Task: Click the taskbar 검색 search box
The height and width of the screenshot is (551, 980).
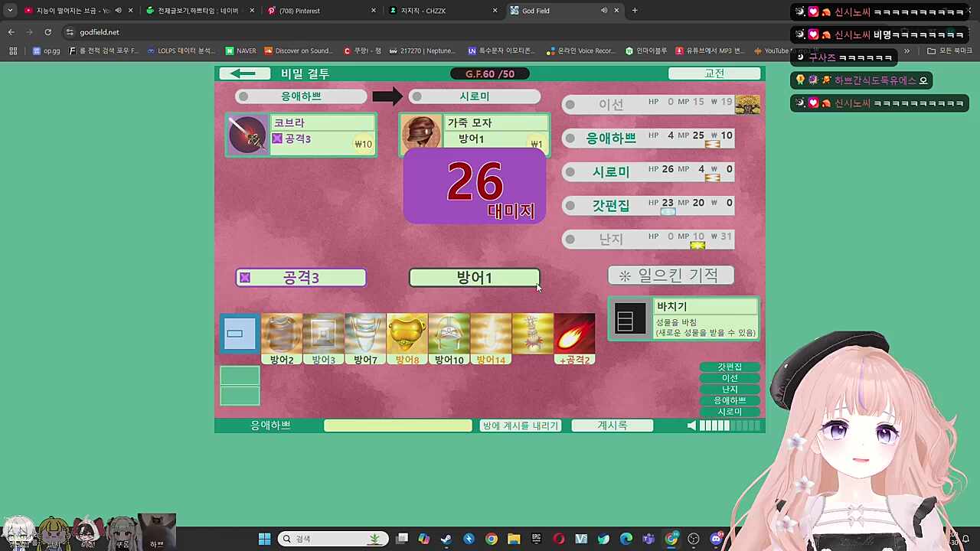Action: click(x=333, y=539)
